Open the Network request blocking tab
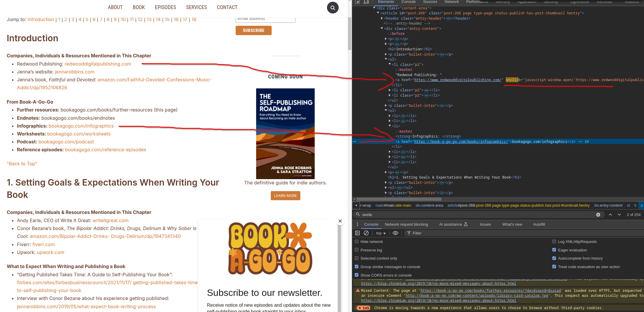The image size is (644, 312). coord(406,224)
